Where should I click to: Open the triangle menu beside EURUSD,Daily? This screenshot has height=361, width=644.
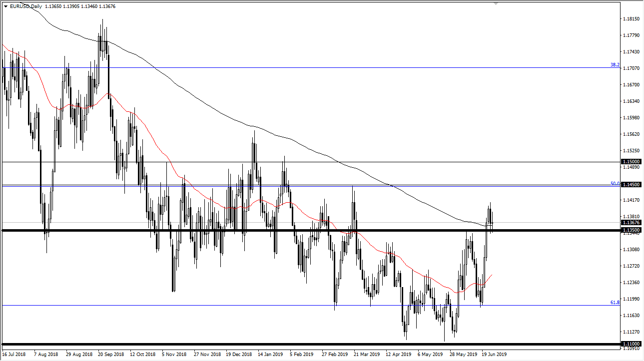tap(5, 6)
